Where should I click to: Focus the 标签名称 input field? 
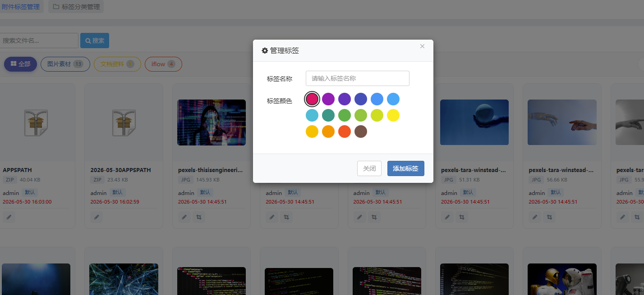click(x=358, y=78)
